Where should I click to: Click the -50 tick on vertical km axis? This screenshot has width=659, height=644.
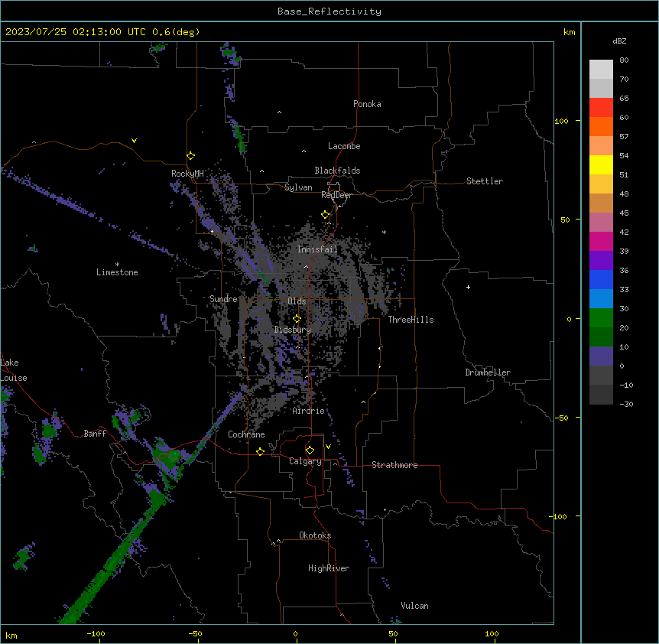(x=561, y=418)
